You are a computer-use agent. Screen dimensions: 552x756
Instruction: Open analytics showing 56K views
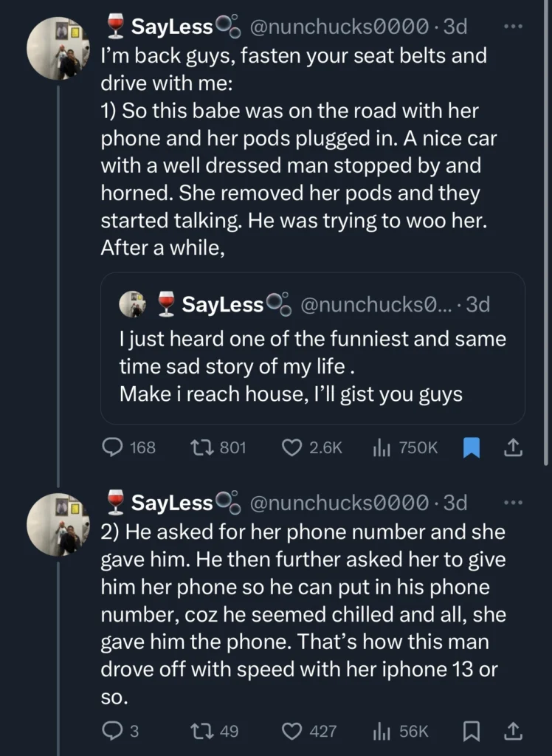[x=382, y=732]
